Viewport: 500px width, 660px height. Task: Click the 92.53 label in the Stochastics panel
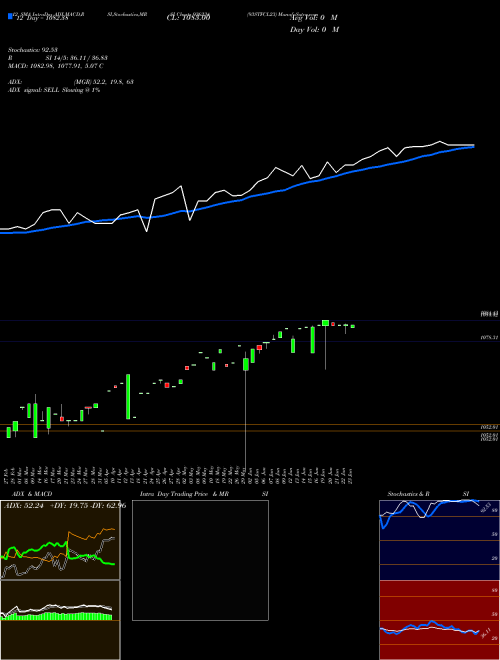[x=485, y=507]
